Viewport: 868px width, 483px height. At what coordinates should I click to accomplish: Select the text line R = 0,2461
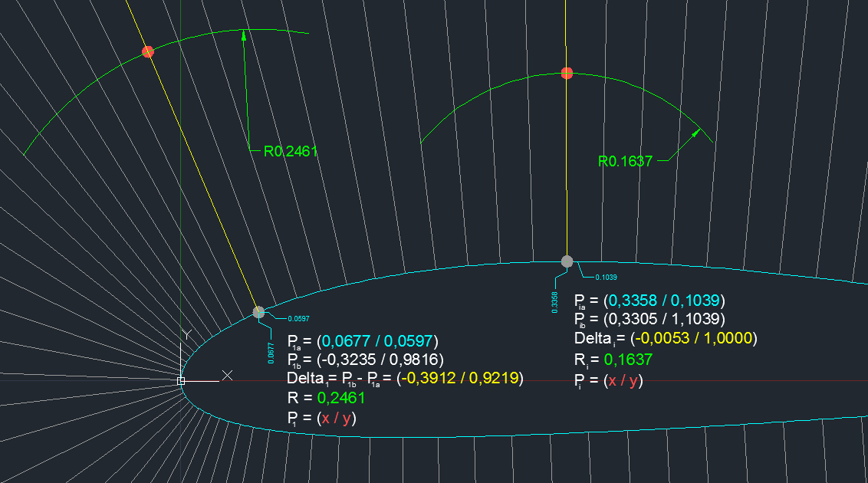(326, 398)
